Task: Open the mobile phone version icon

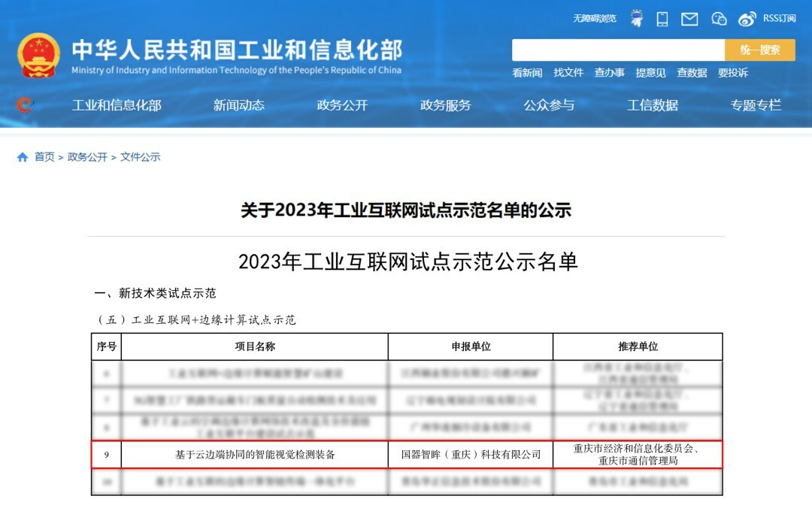Action: (x=662, y=19)
